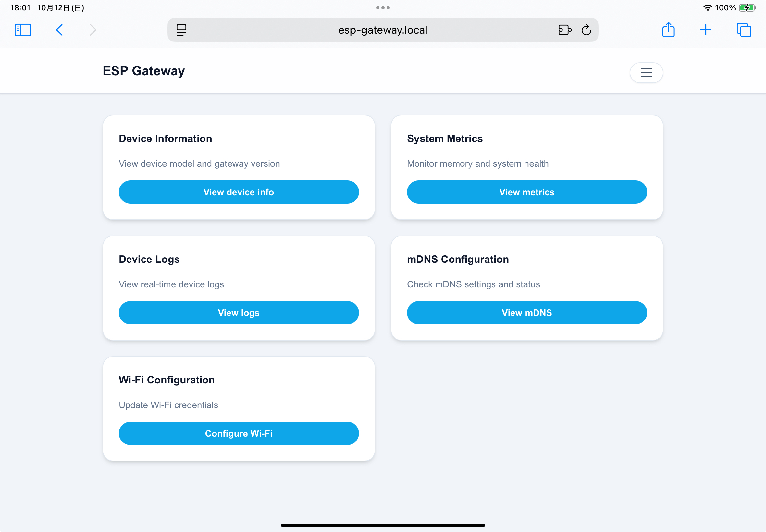Open real-time logs with View logs
Viewport: 766px width, 532px height.
[239, 313]
